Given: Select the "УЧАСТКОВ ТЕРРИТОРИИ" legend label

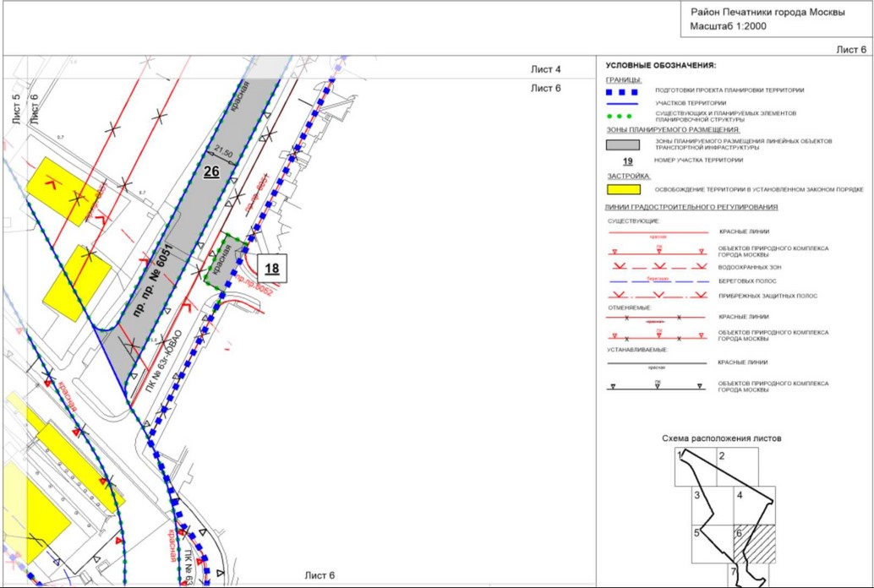Looking at the screenshot, I should pos(691,103).
